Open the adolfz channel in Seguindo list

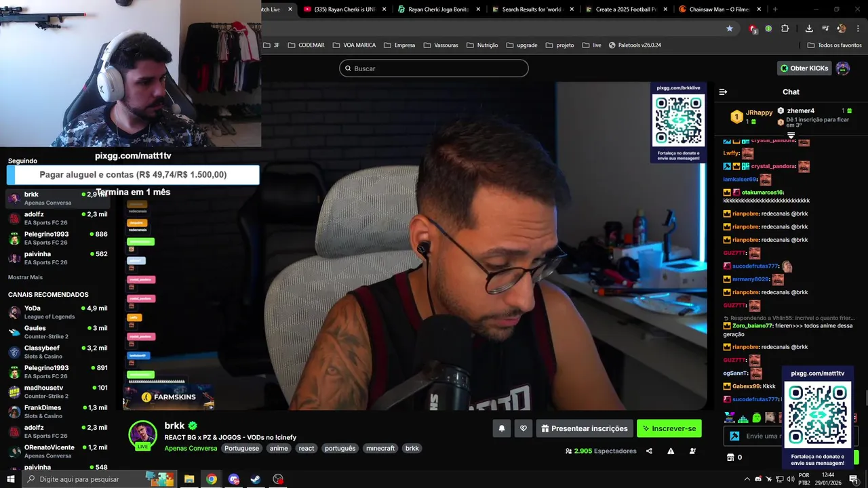click(58, 218)
